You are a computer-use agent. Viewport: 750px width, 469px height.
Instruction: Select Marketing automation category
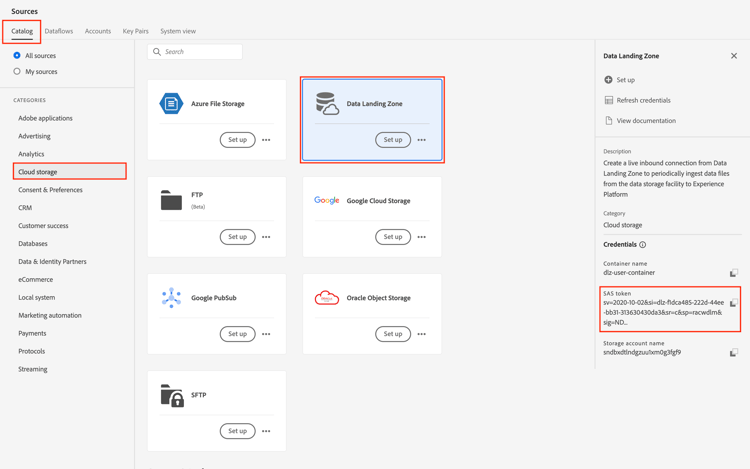pyautogui.click(x=50, y=316)
